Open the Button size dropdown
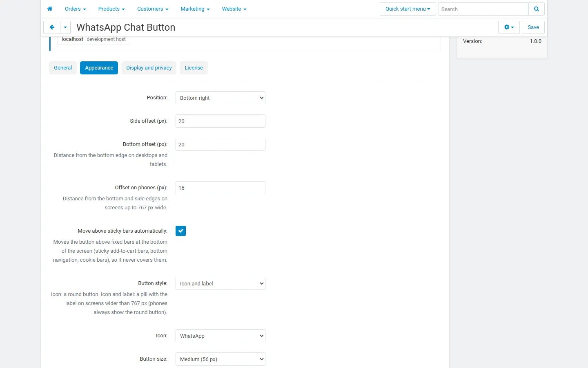588x368 pixels. [x=220, y=359]
